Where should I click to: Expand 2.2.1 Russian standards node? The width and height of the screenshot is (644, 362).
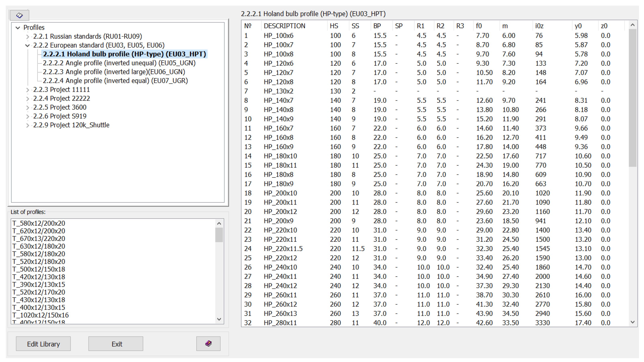pos(28,37)
